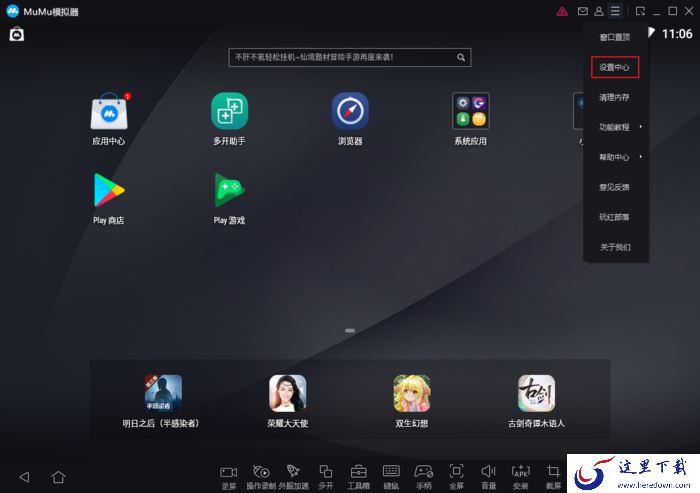Image resolution: width=700 pixels, height=493 pixels.
Task: Expand the 功能教程 submenu
Action: (616, 127)
